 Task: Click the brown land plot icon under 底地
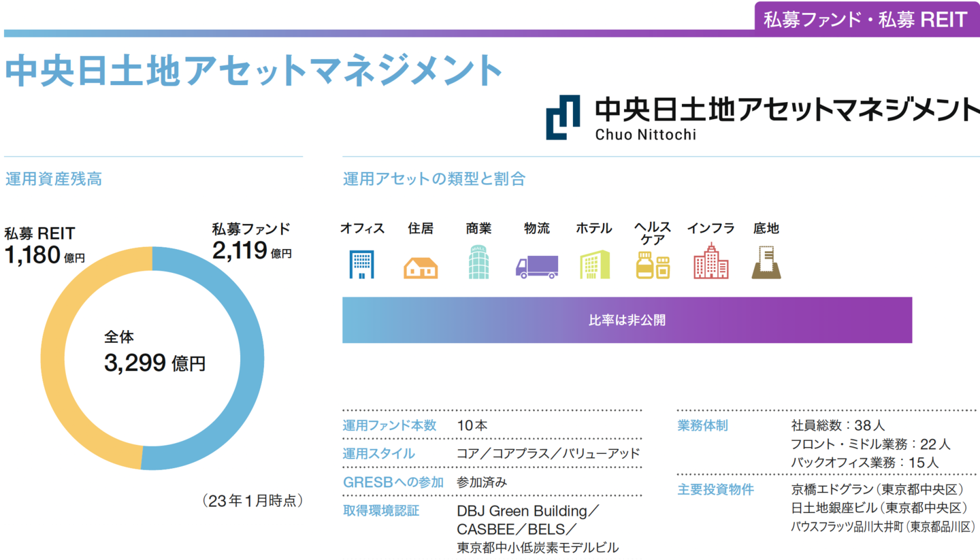coord(766,264)
